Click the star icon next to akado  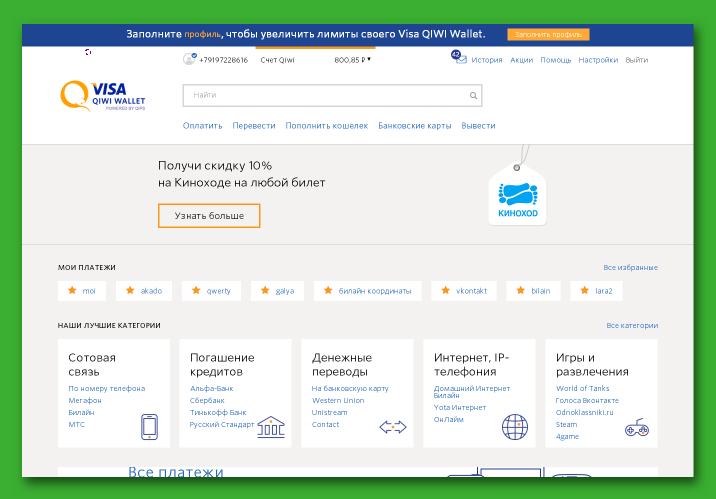(130, 290)
